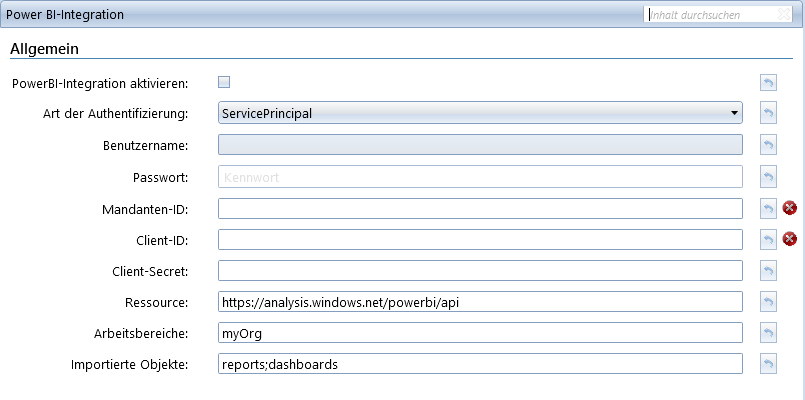Screen dimensions: 805x400
Task: Click the Client-Secret input field
Action: click(x=480, y=271)
